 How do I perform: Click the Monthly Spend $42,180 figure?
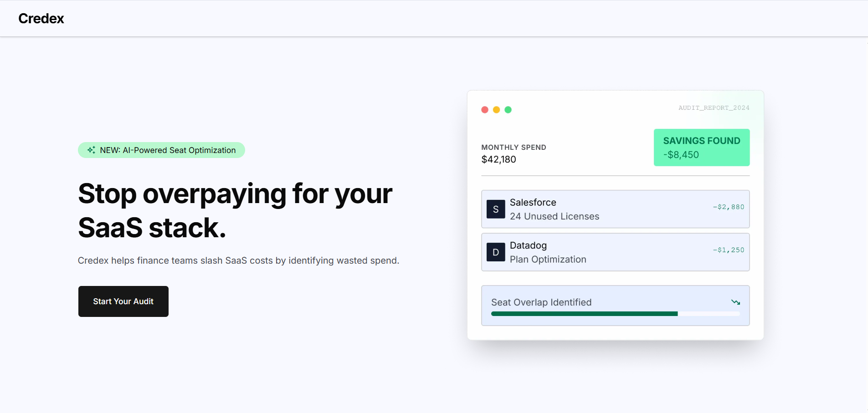[499, 159]
